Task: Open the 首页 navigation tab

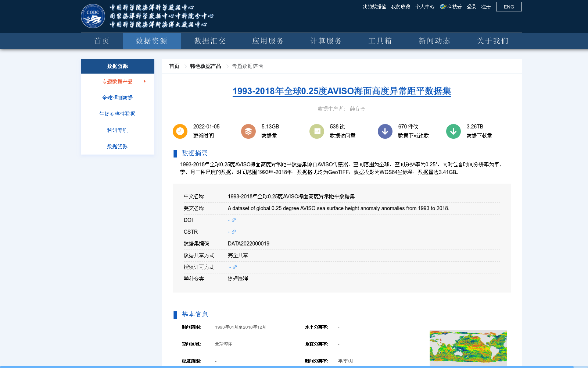Action: [102, 41]
